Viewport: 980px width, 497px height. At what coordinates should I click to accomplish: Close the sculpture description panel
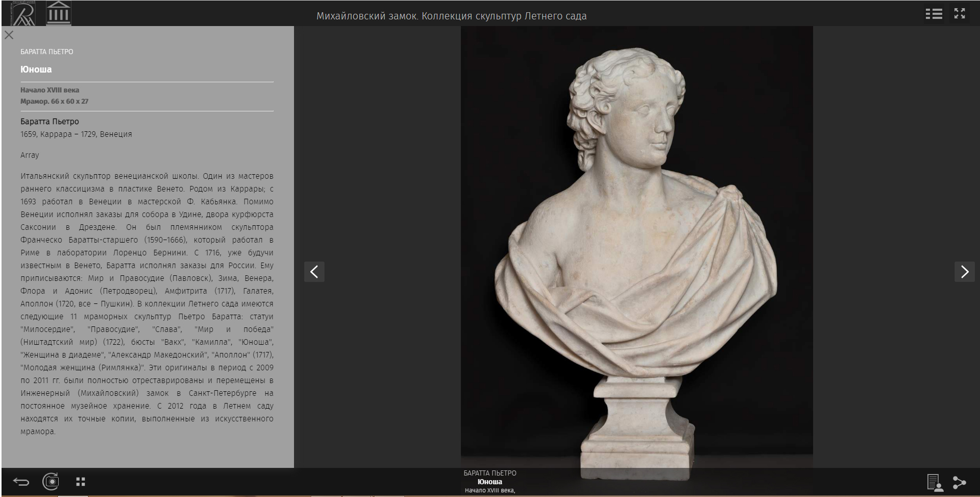coord(9,35)
